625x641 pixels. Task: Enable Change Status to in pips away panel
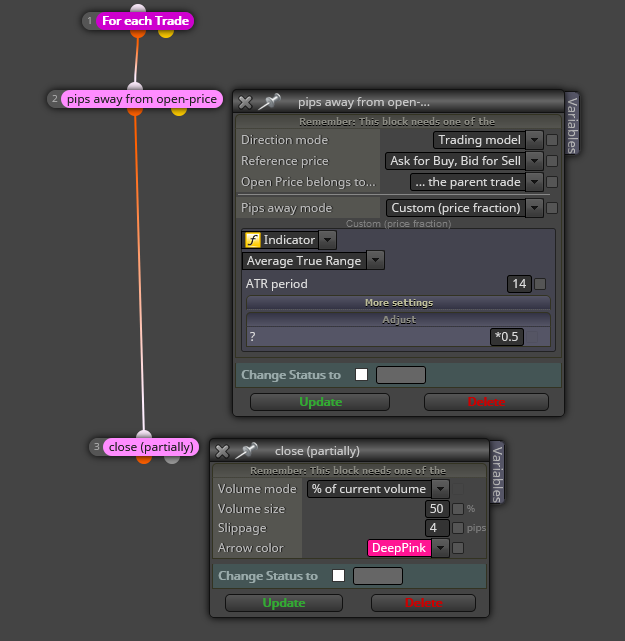[x=361, y=374]
